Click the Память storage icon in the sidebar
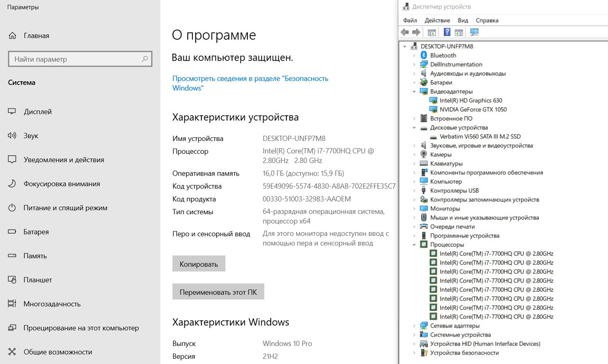This screenshot has width=608, height=364. (12, 256)
